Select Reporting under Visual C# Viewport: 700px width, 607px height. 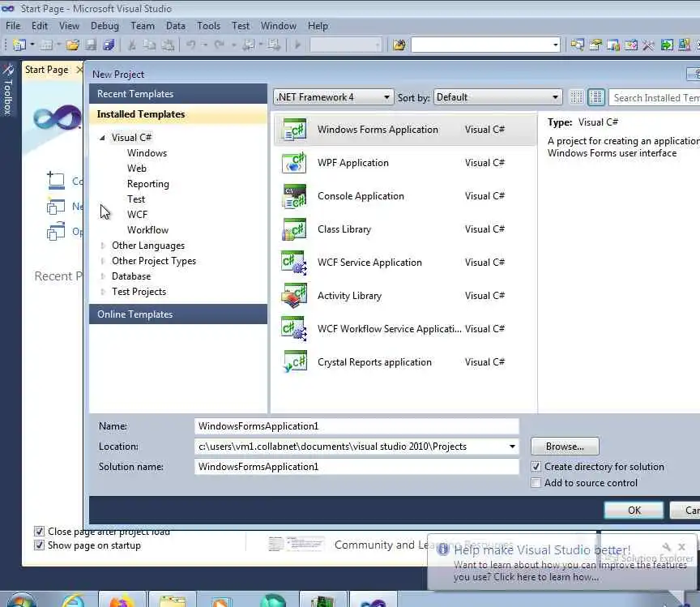click(147, 184)
